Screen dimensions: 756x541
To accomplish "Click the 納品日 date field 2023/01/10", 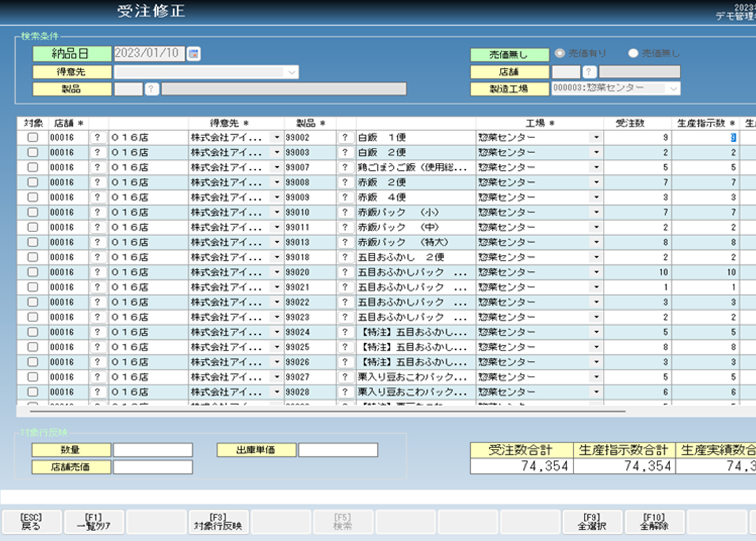I will (150, 53).
